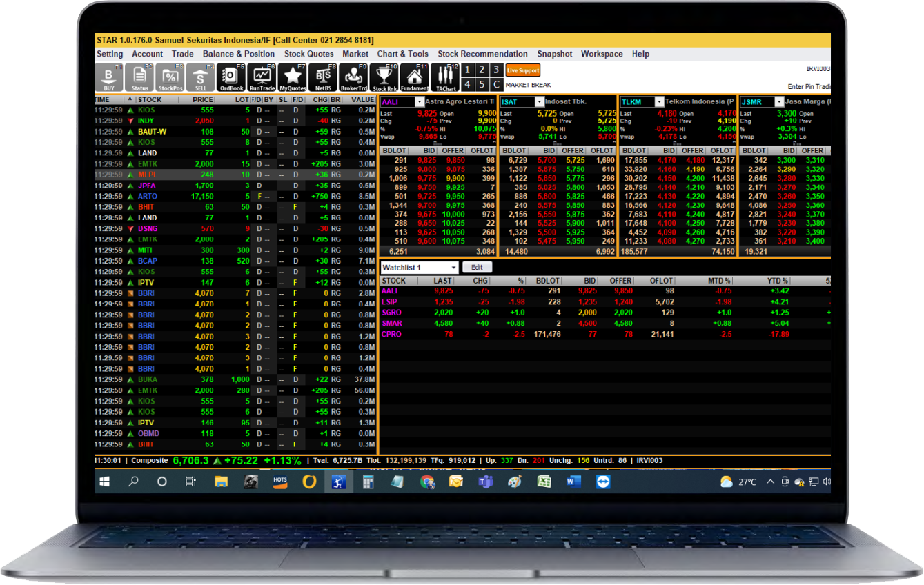Switch to workspace 3 button
This screenshot has width=924, height=585.
coord(496,70)
